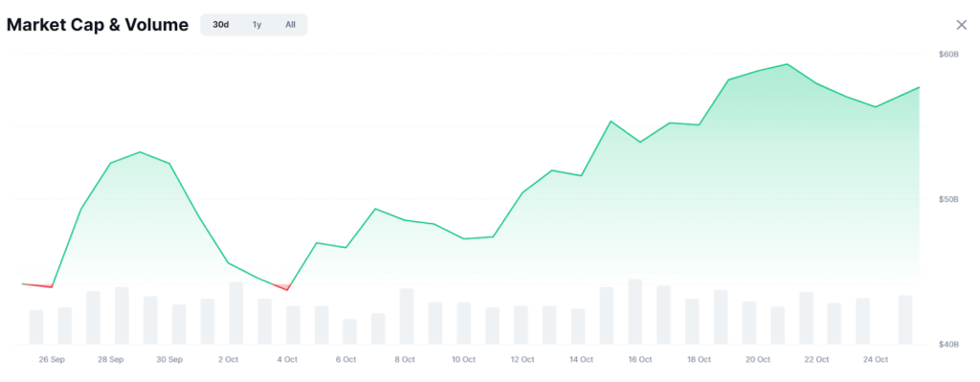The image size is (980, 382).
Task: Select the 20 Oct date marker
Action: click(758, 359)
